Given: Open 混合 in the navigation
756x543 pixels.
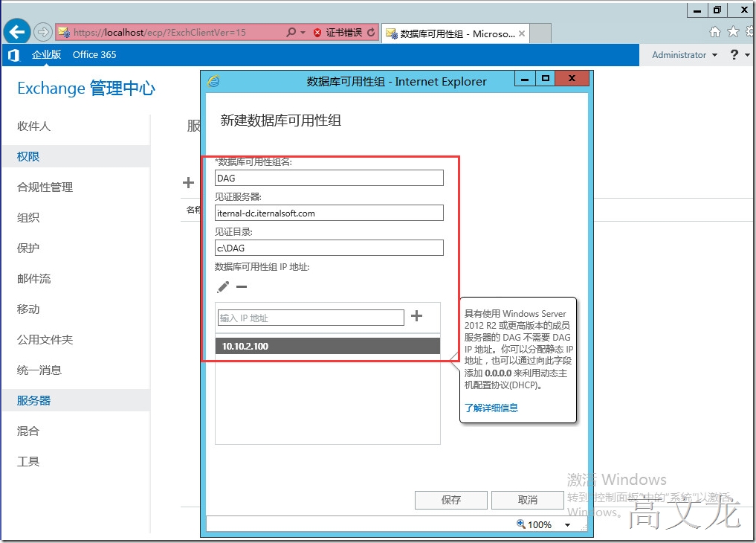Looking at the screenshot, I should [28, 431].
